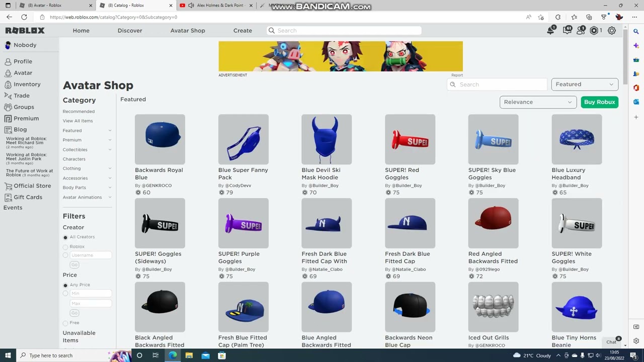This screenshot has width=644, height=362.
Task: Click the Roblox logo
Action: pos(25,31)
